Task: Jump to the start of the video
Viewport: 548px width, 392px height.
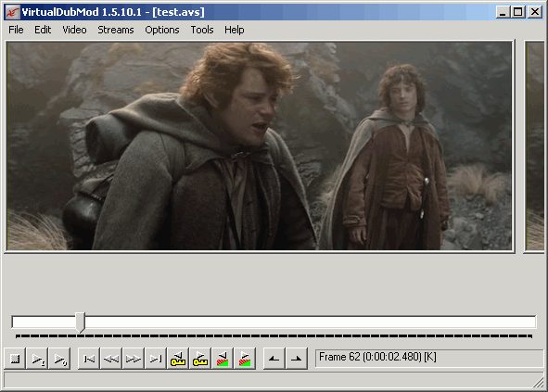Action: [x=89, y=359]
